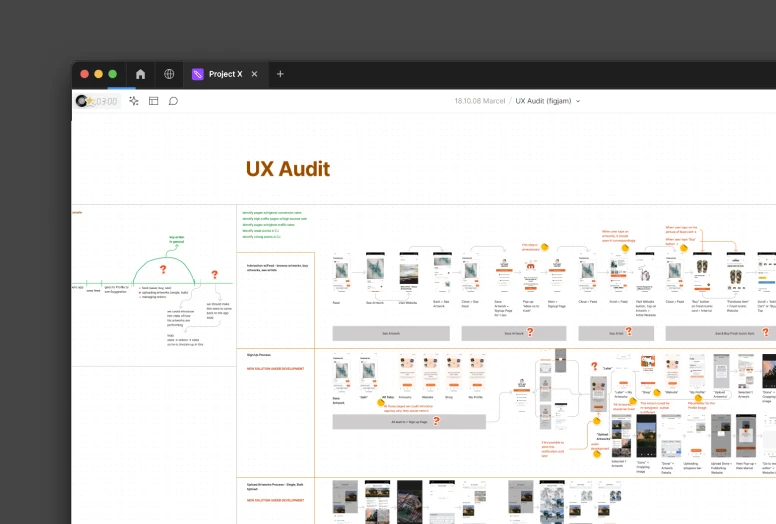The width and height of the screenshot is (776, 524).
Task: Select the first flip-flops product screen
Action: point(702,273)
